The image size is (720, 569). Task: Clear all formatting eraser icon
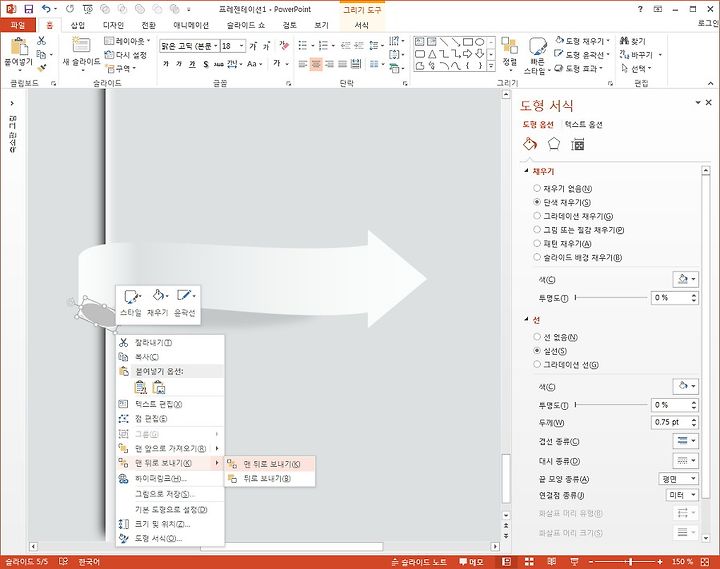click(284, 45)
